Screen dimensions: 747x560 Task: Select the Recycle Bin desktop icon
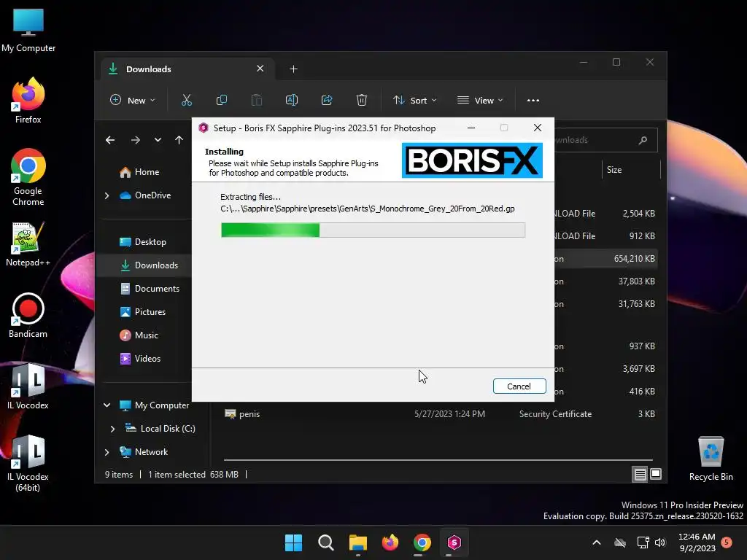(x=711, y=459)
